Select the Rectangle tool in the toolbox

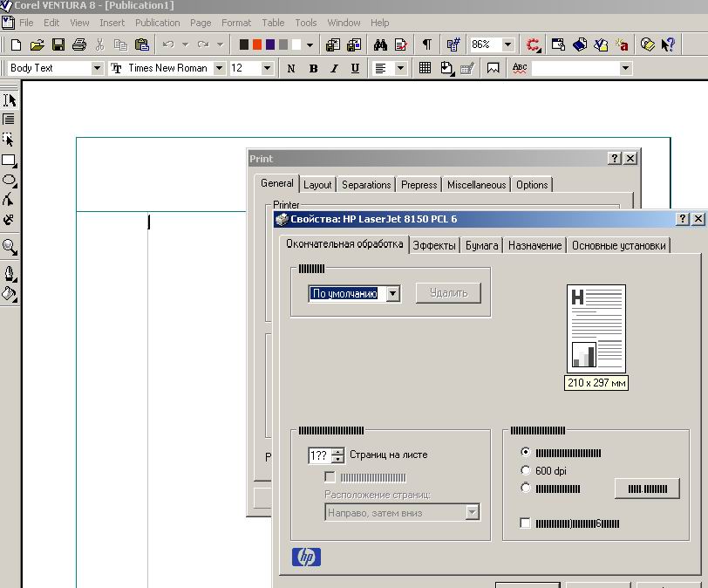10,161
